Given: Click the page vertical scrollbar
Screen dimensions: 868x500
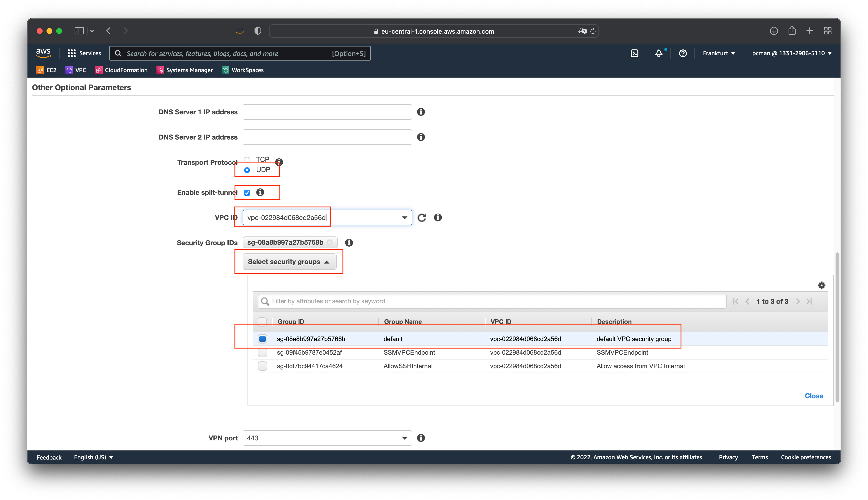Looking at the screenshot, I should click(x=837, y=327).
